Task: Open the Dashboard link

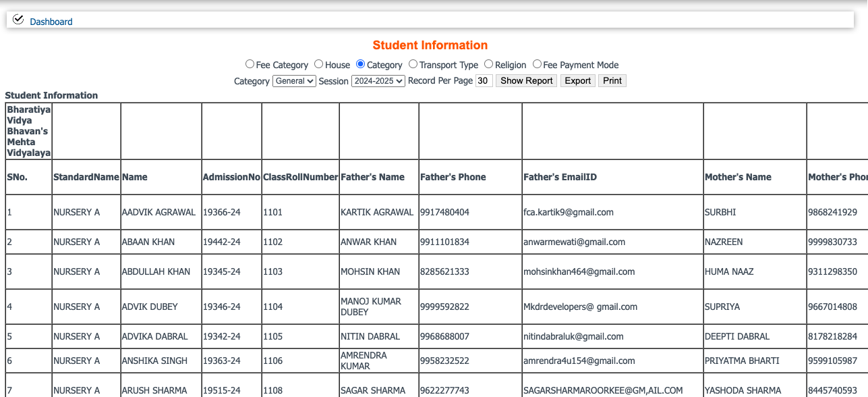Action: 51,22
